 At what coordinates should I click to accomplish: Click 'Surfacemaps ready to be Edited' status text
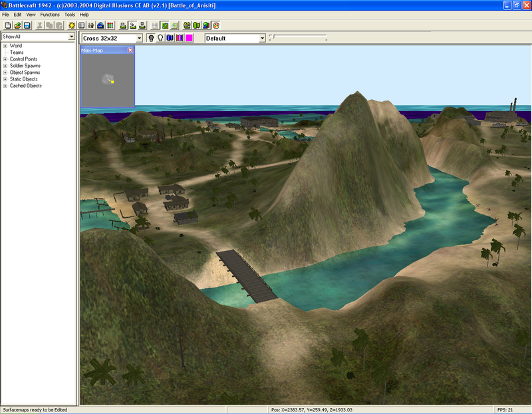(35, 410)
